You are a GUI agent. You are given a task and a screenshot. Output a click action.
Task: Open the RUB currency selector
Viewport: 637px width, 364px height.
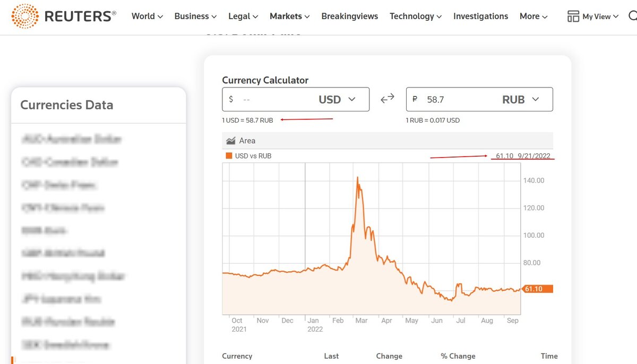pos(520,99)
